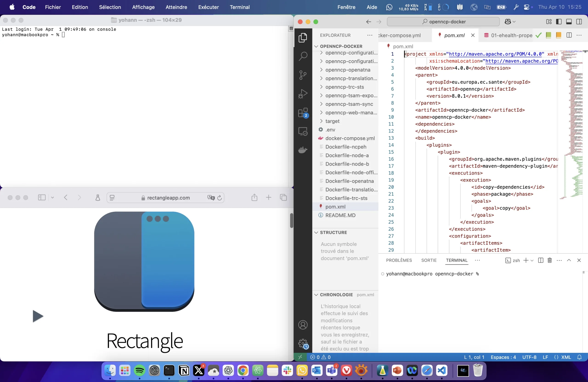Open the Source Control view
The width and height of the screenshot is (588, 382).
point(303,75)
